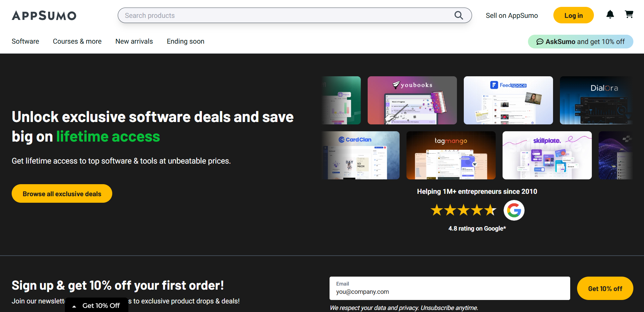Open Ending soon deals

point(185,41)
